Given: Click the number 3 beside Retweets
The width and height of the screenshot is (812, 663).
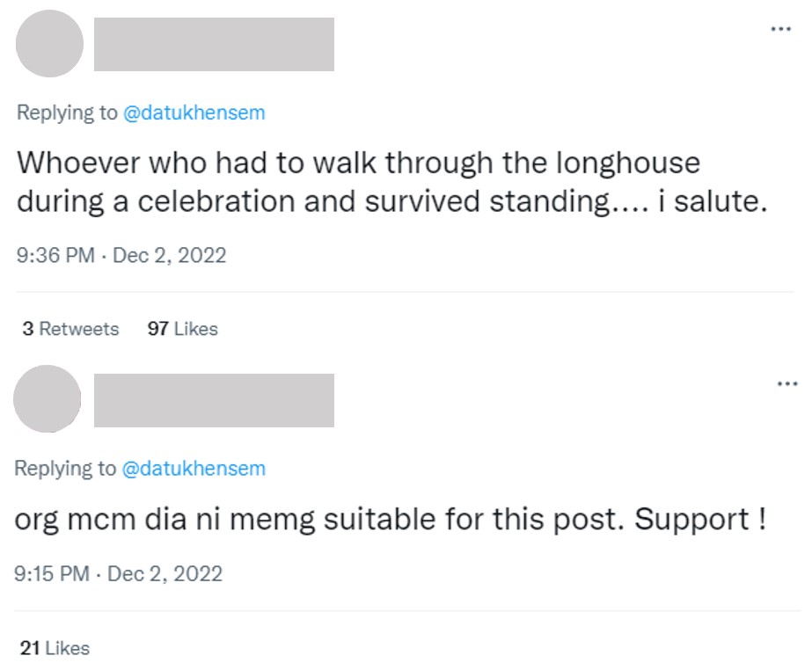Looking at the screenshot, I should (x=28, y=329).
